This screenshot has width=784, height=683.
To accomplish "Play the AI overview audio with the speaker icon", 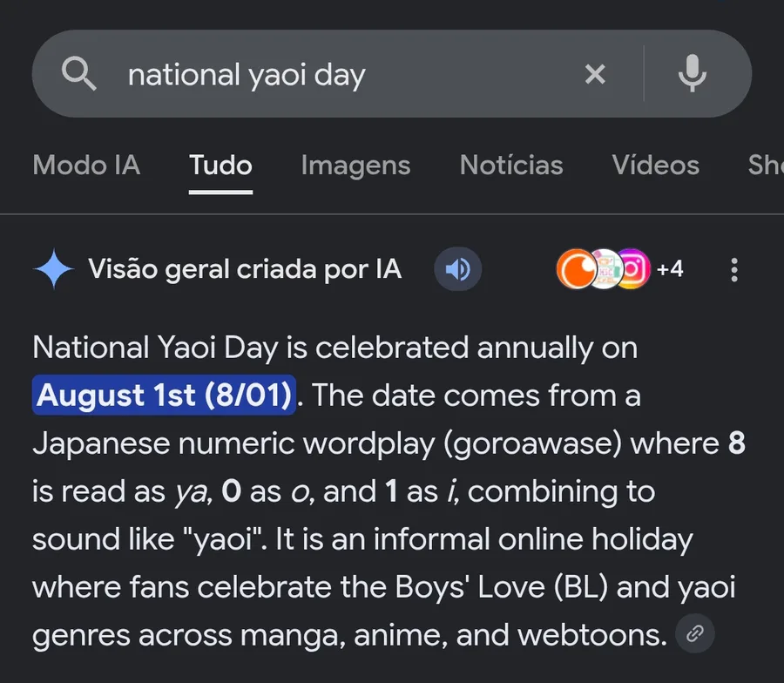I will 457,269.
